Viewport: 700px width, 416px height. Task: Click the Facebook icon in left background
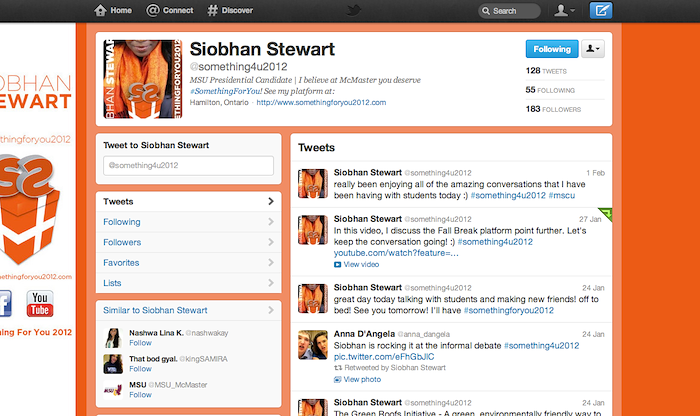(x=6, y=304)
